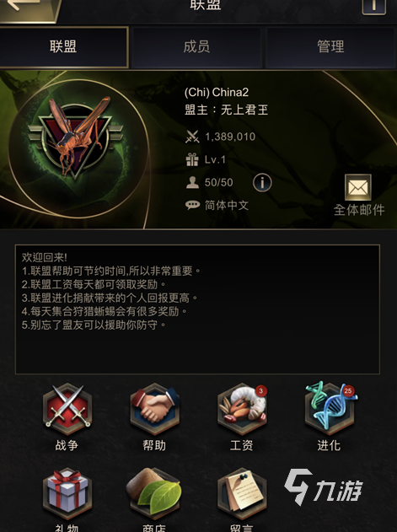Click the 全体邮件 envelope icon
Viewport: 397px width, 532px height.
click(358, 187)
